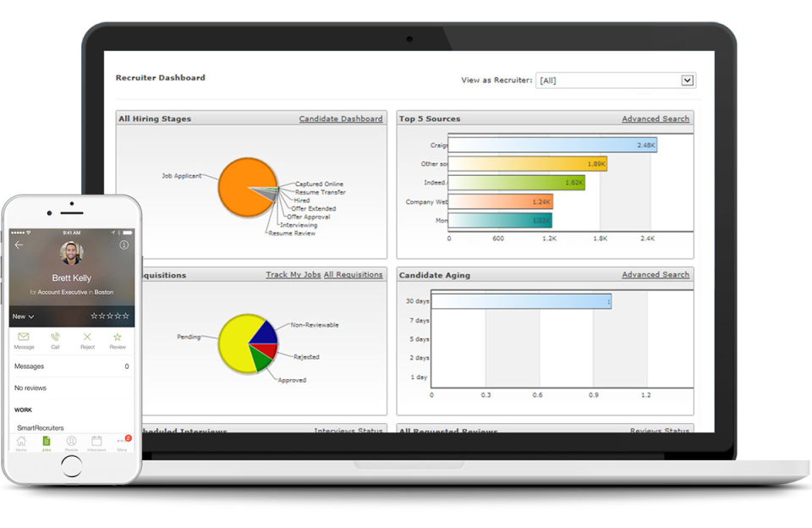The image size is (812, 528).
Task: Open the Track My Jobs link
Action: pos(294,275)
